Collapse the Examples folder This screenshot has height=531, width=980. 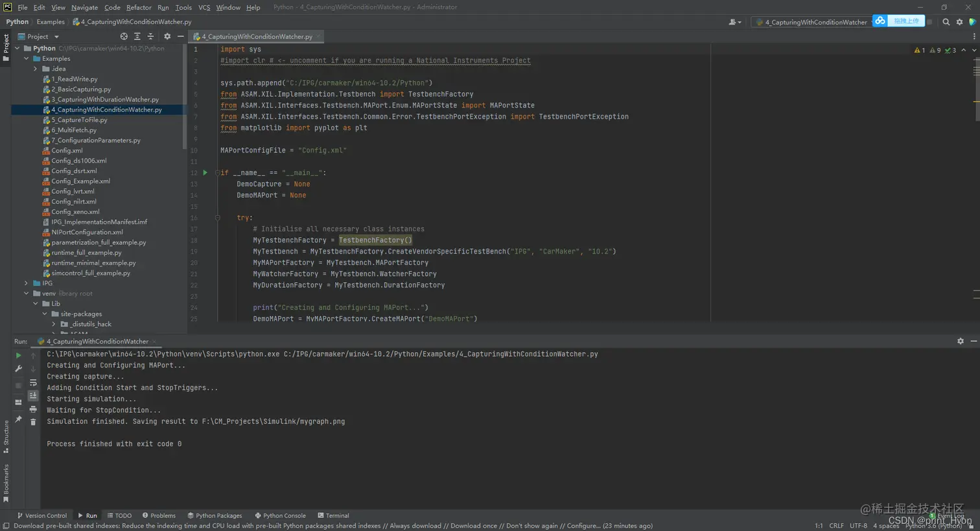[x=27, y=58]
